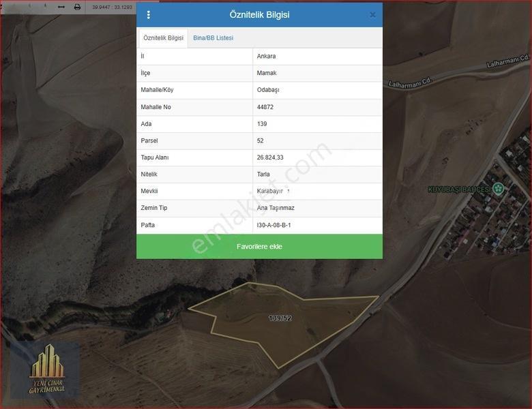Click the Ankara value in the İl row

266,57
